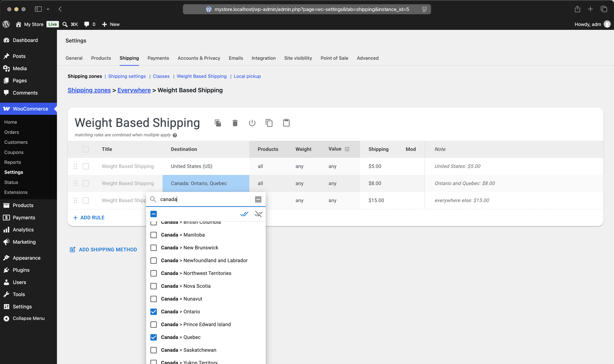Click the WordPress logo in admin bar
The width and height of the screenshot is (614, 364).
(x=6, y=24)
